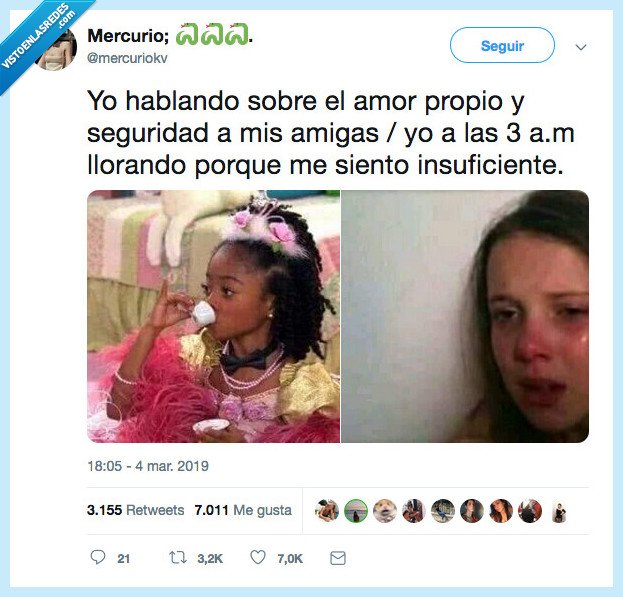The image size is (623, 597).
Task: Open the crying girl image
Action: point(465,317)
